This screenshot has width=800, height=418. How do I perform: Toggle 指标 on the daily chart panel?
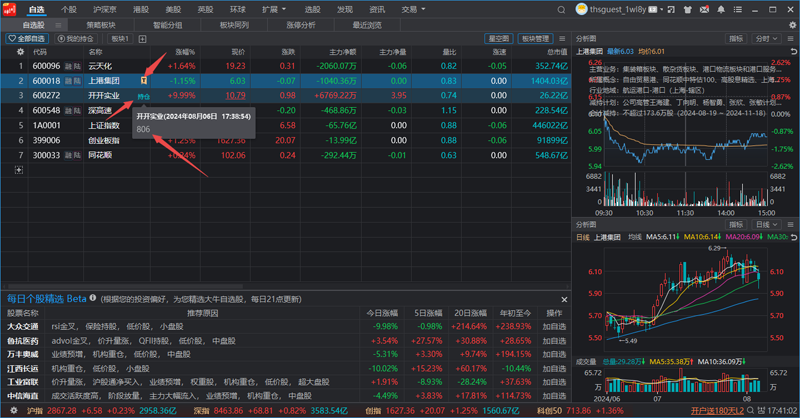tap(736, 225)
